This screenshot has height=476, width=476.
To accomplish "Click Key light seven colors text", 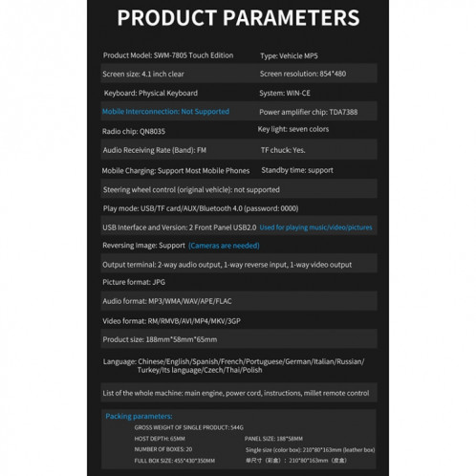I will click(293, 129).
